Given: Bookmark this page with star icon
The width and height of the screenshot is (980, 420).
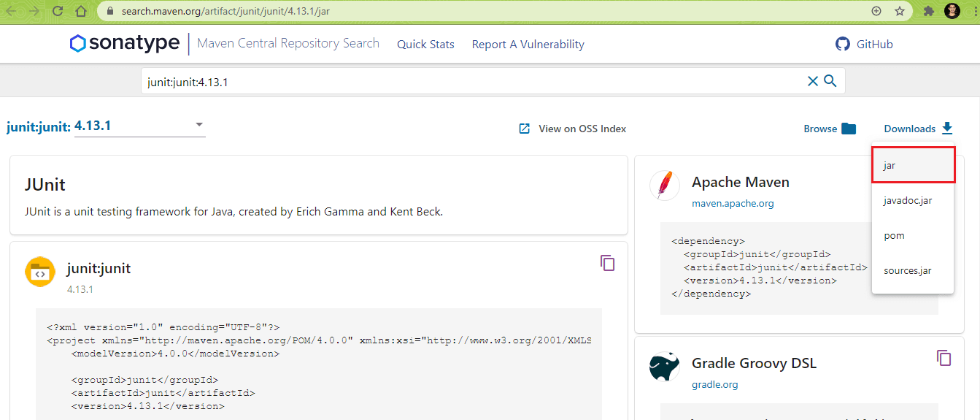Looking at the screenshot, I should click(900, 11).
